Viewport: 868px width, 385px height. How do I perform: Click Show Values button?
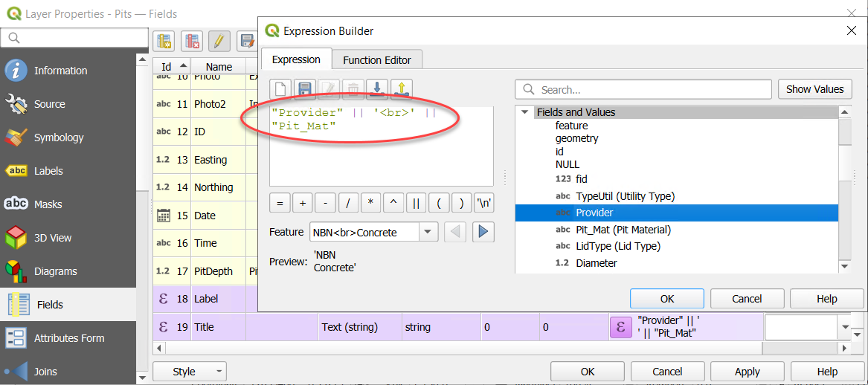click(815, 89)
